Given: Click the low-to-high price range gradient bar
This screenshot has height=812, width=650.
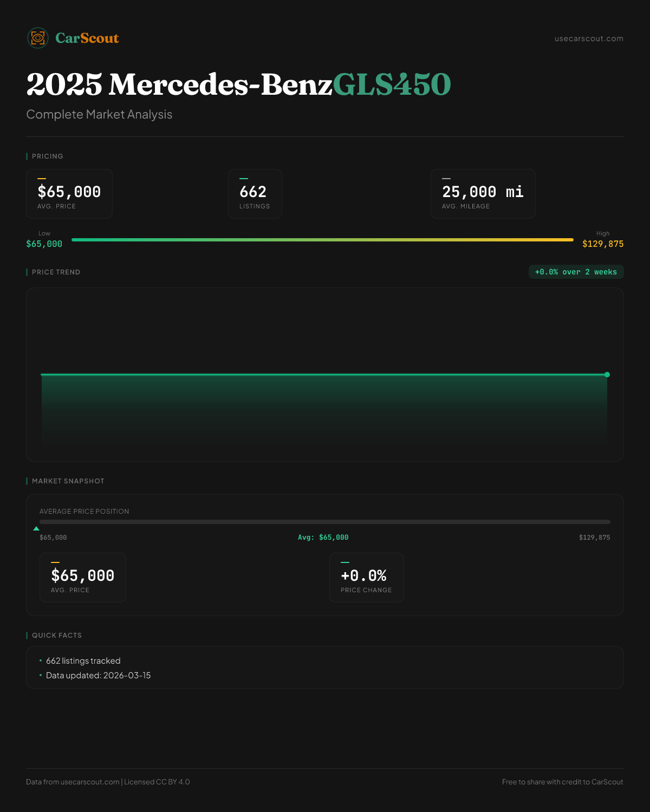Looking at the screenshot, I should (322, 240).
